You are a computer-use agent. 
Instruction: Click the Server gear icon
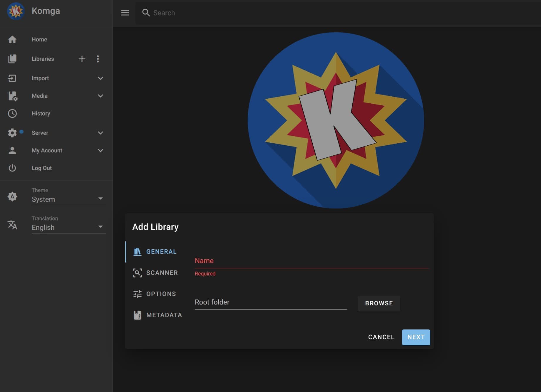coord(12,133)
